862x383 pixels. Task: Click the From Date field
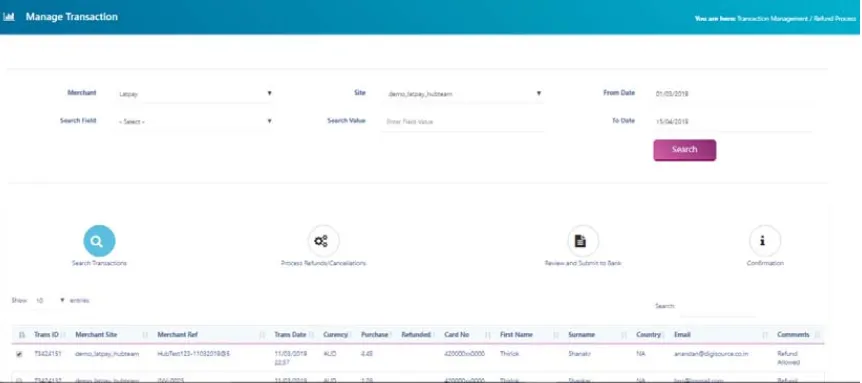[732, 93]
